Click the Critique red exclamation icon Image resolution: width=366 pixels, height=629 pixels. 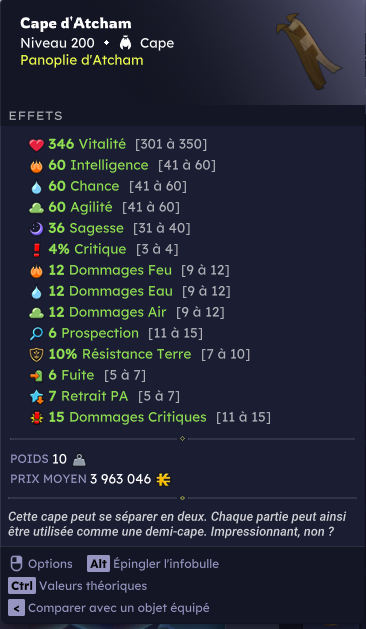pyautogui.click(x=37, y=250)
